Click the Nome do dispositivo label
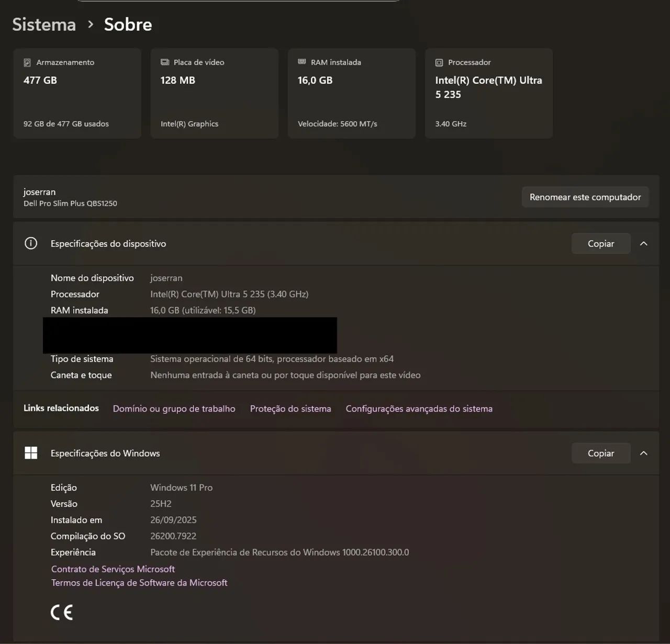Viewport: 670px width, 644px height. click(x=92, y=278)
